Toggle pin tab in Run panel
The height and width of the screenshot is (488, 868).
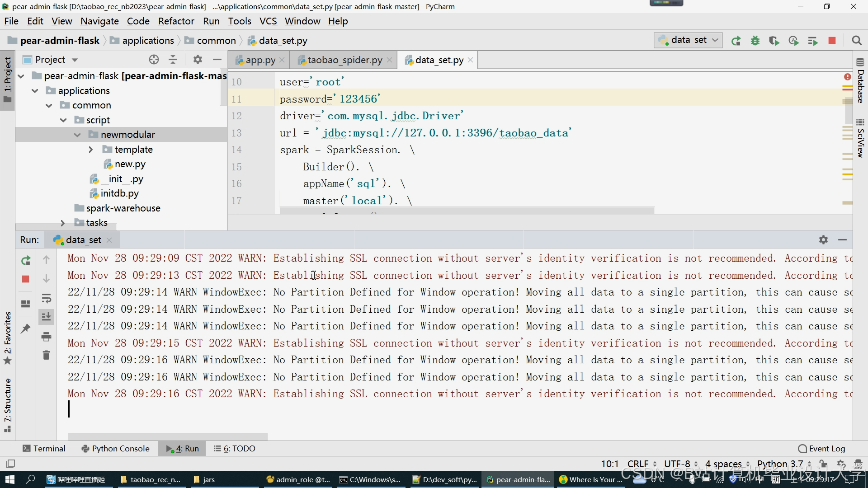[26, 328]
